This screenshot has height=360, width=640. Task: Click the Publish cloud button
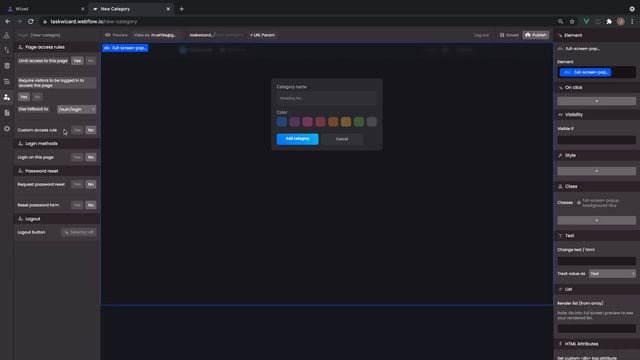point(536,35)
